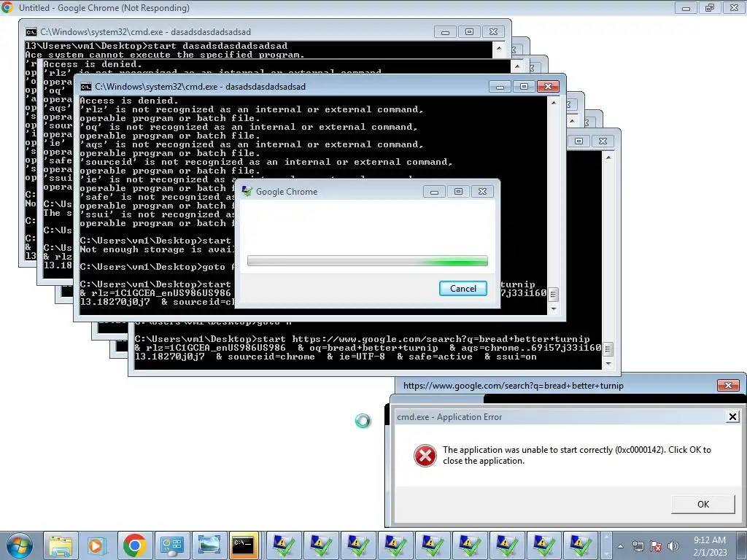Click the Google Chrome dialog progress bar
747x560 pixels.
pos(368,261)
